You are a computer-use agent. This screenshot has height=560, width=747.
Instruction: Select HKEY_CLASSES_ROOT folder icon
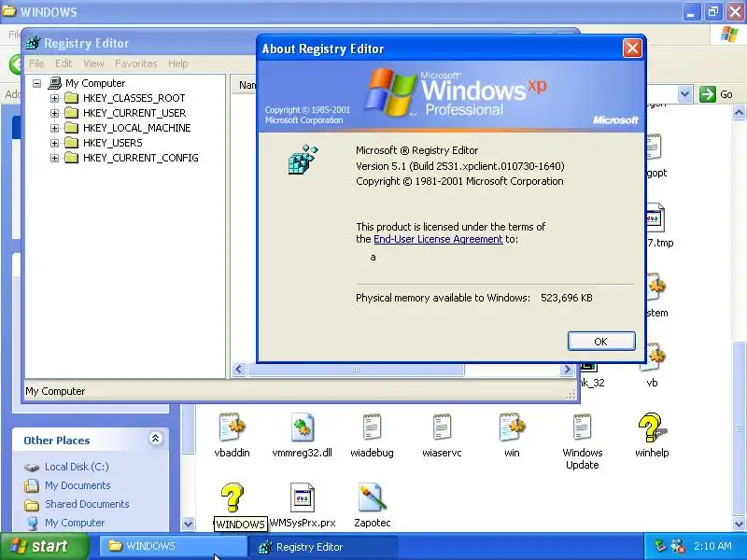click(72, 98)
